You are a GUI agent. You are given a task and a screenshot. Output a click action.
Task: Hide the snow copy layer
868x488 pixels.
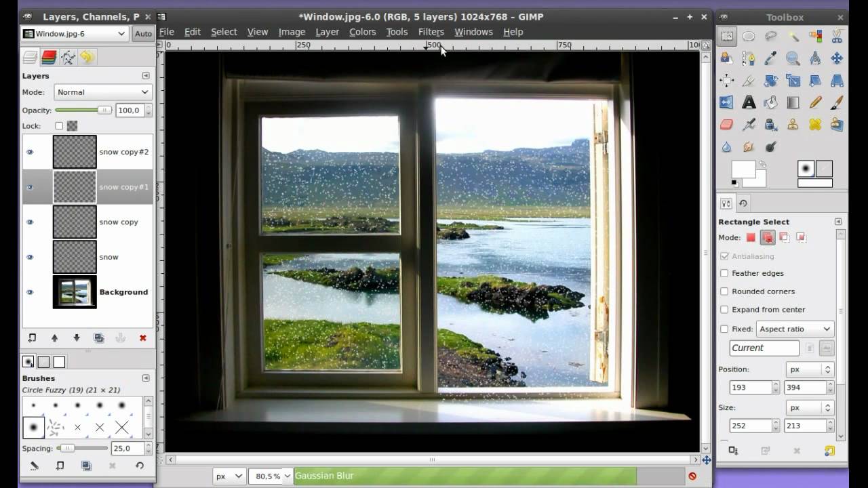point(30,222)
